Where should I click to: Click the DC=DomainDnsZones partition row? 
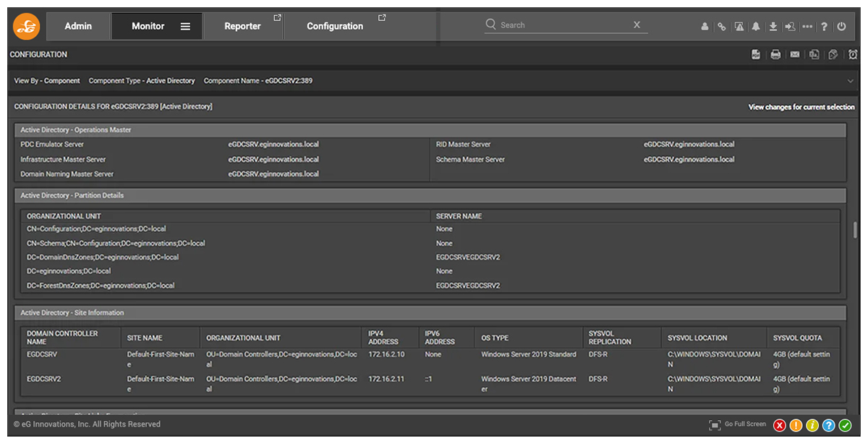point(430,257)
